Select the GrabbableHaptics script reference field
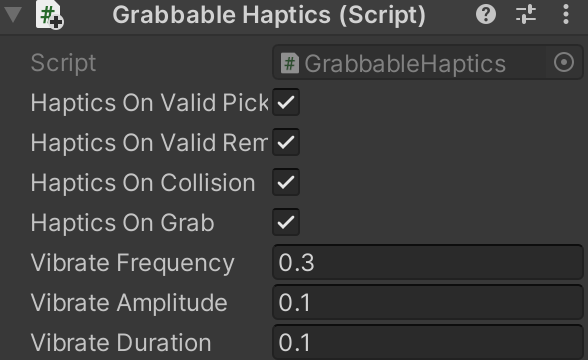This screenshot has height=360, width=588. [428, 62]
